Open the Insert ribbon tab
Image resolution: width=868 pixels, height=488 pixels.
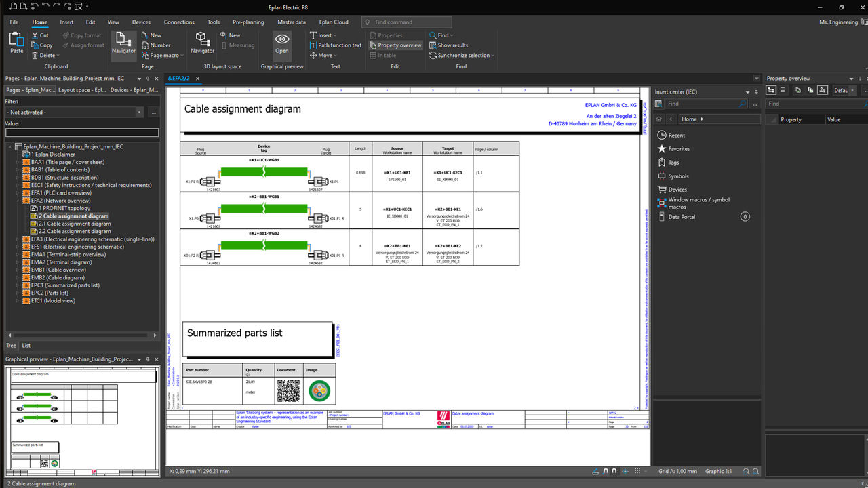pos(66,22)
